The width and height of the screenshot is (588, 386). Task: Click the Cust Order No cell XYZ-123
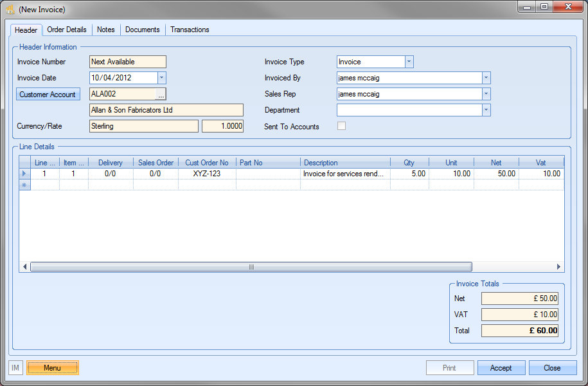pos(207,174)
